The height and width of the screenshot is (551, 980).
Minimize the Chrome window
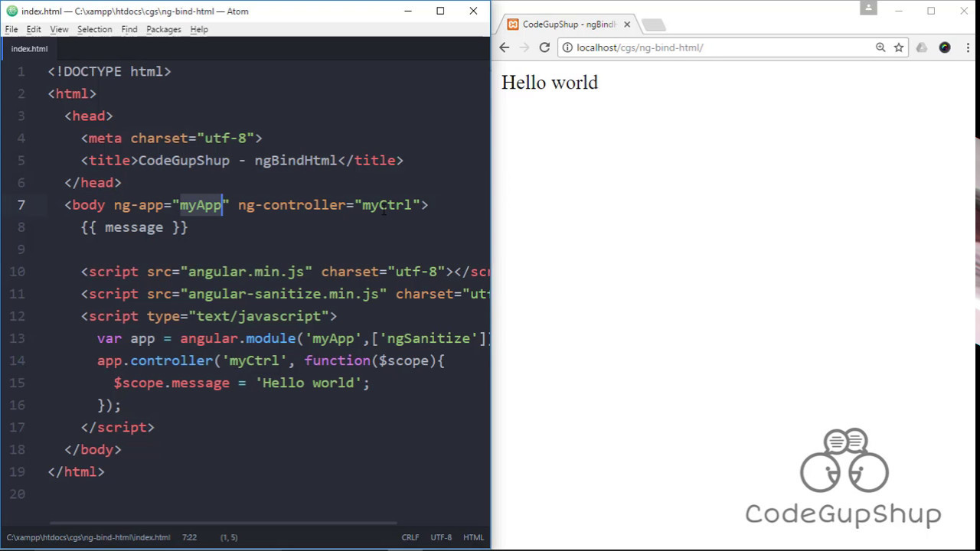[899, 11]
